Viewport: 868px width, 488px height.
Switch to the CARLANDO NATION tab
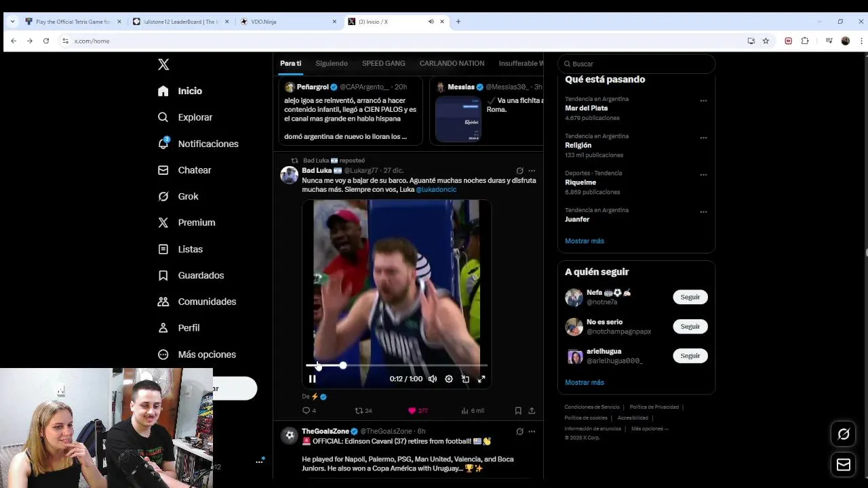452,63
